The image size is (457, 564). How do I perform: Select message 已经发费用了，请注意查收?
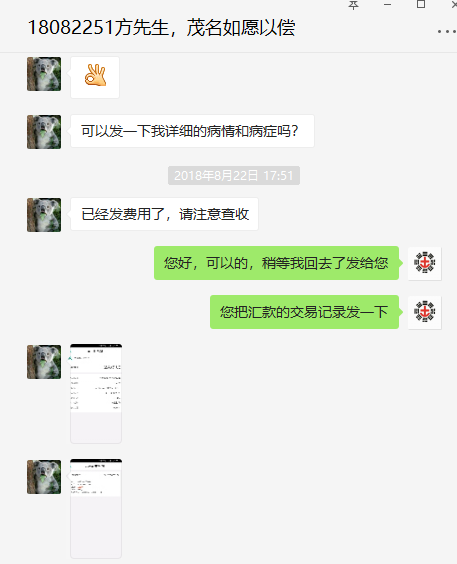(x=164, y=214)
